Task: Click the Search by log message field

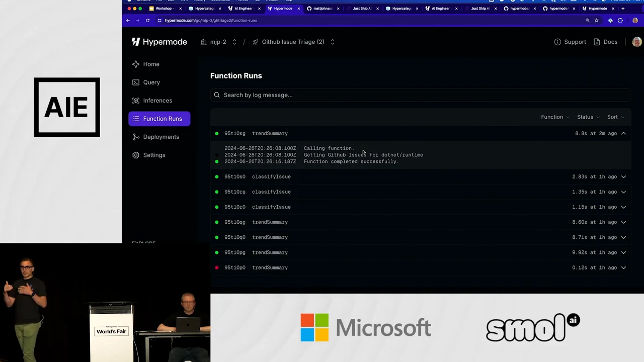Action: click(x=421, y=95)
